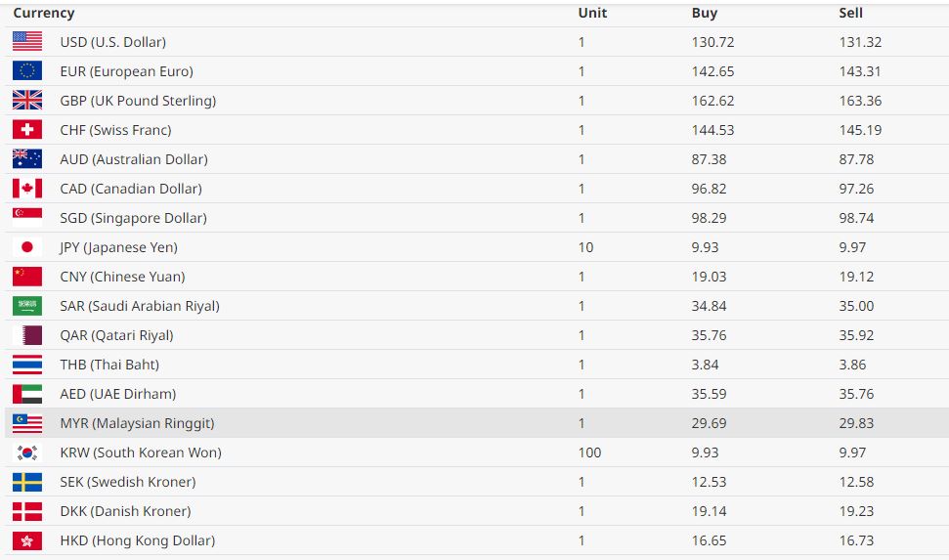Click the European Union flag icon

tap(27, 71)
